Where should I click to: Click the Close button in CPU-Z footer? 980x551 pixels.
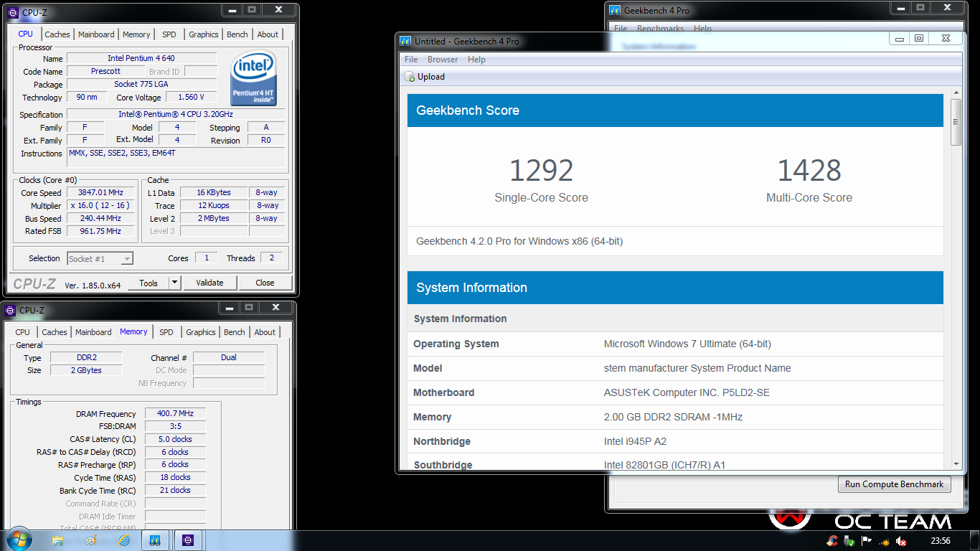tap(265, 283)
